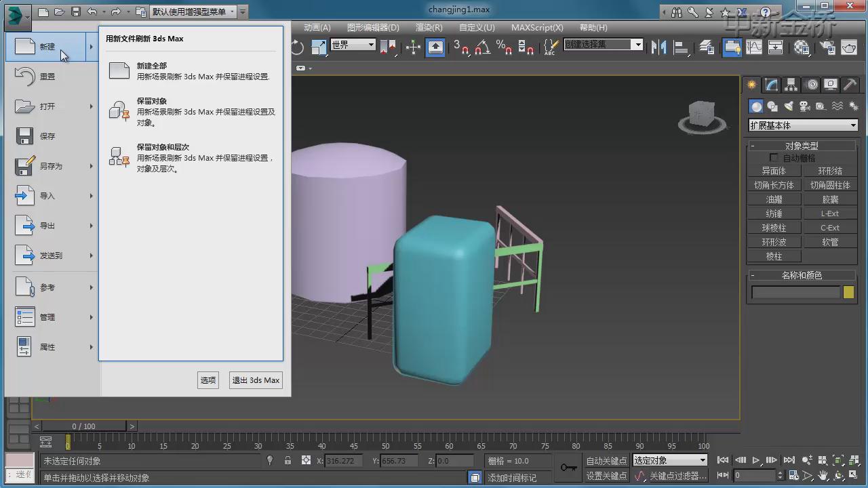This screenshot has width=868, height=488.
Task: Open the key filter Selected dropdown
Action: tap(670, 460)
